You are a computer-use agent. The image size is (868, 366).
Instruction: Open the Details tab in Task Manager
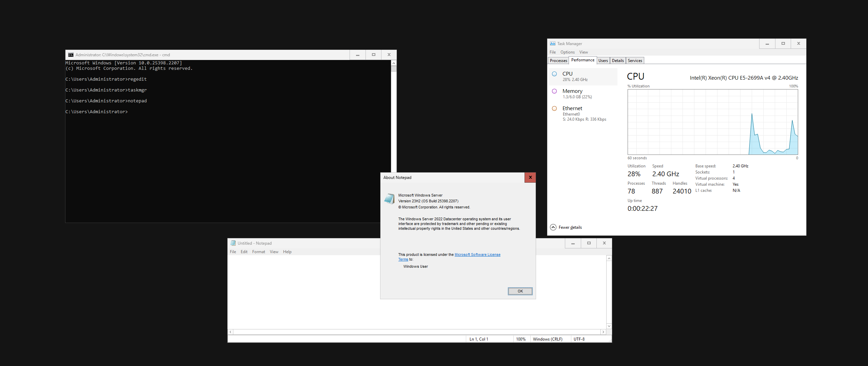(x=617, y=61)
